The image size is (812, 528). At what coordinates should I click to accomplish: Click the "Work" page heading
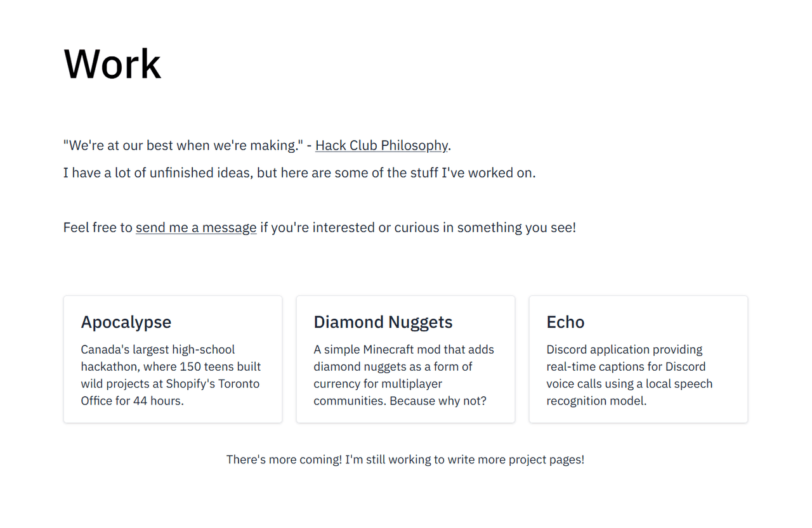113,64
